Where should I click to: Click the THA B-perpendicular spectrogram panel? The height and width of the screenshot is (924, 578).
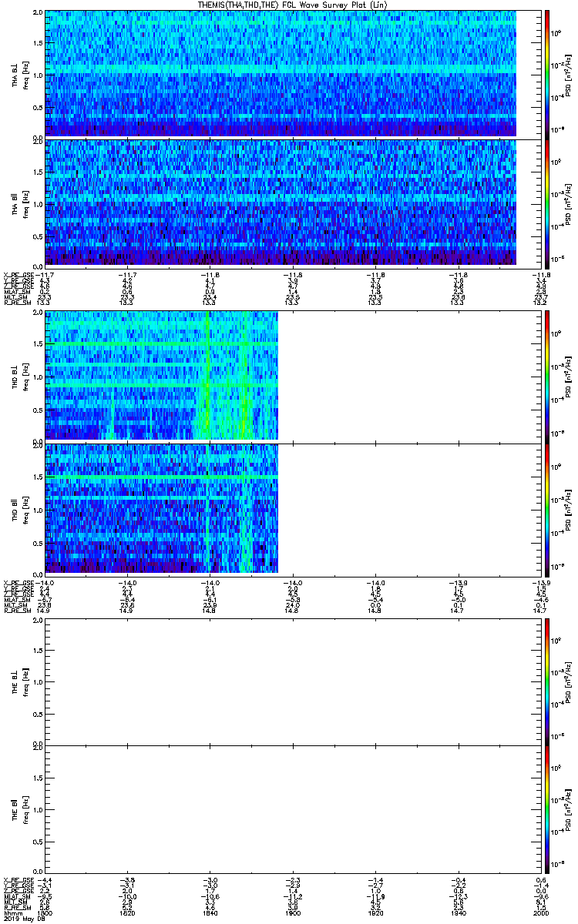[294, 74]
